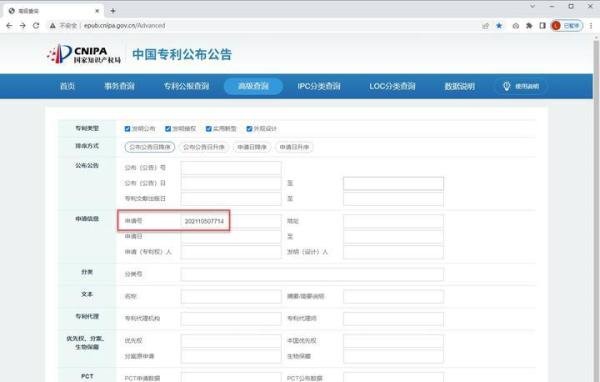This screenshot has width=600, height=382.
Task: Select 公布公告日降序 sort option
Action: 150,147
